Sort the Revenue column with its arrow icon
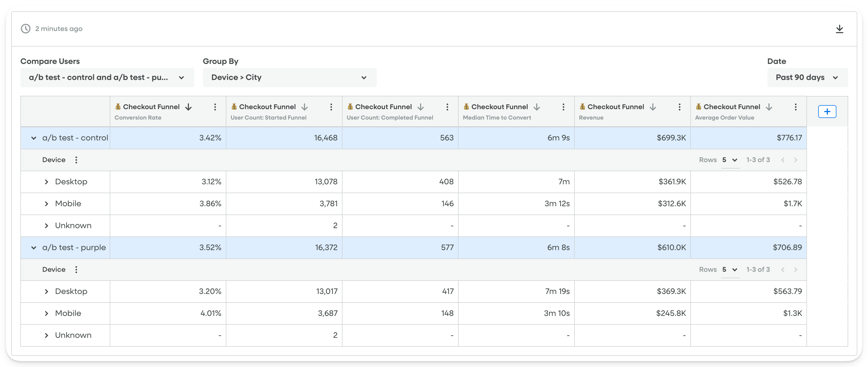 point(653,106)
